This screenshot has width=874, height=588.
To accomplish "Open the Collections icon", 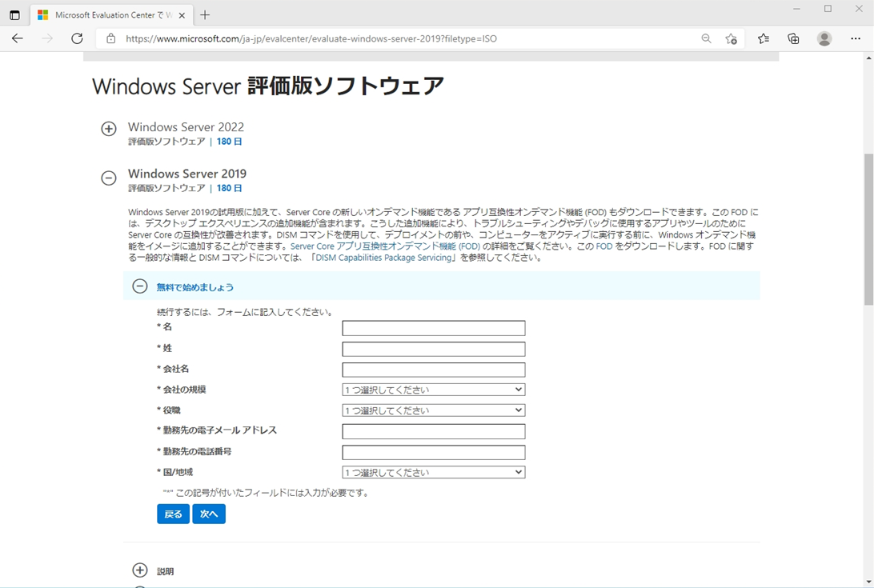I will tap(793, 38).
